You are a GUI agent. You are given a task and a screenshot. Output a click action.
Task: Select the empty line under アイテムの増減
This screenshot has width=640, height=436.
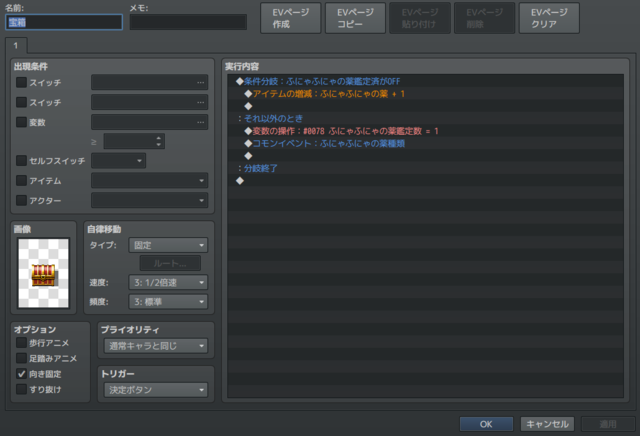point(425,106)
